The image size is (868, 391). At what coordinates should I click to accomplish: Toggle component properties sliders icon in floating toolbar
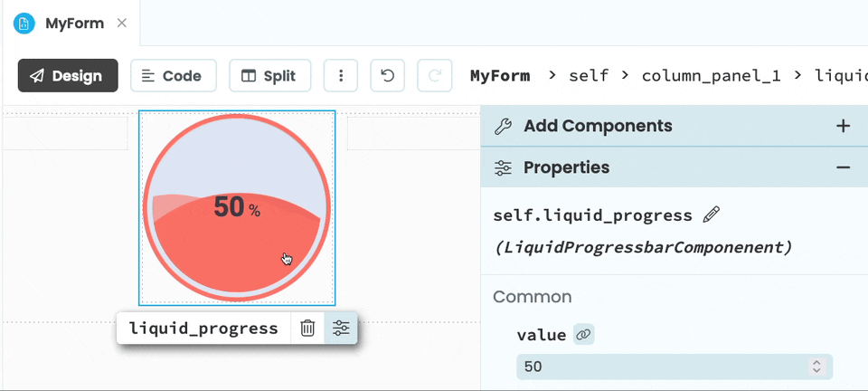(x=341, y=329)
